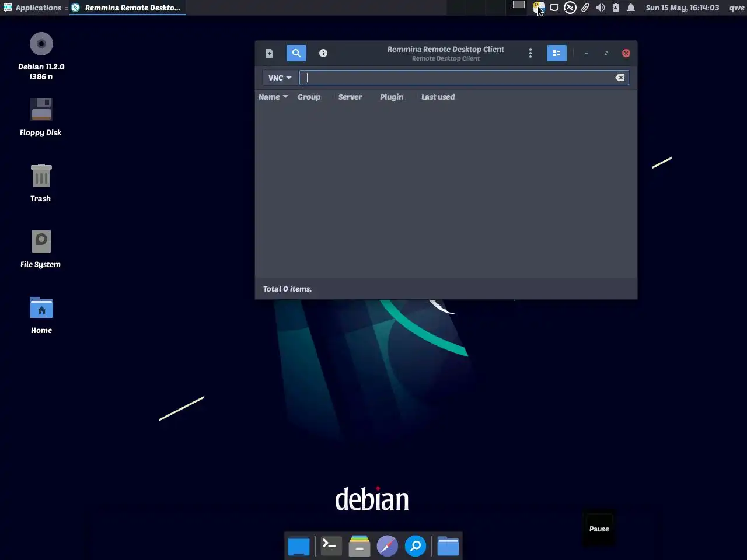Open the Applications menu

click(x=32, y=8)
